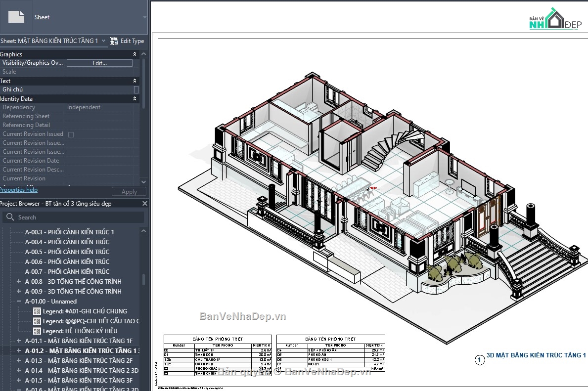Screen dimensions: 588x391
Task: Click the Properties panel scroll up arrow
Action: click(x=143, y=54)
